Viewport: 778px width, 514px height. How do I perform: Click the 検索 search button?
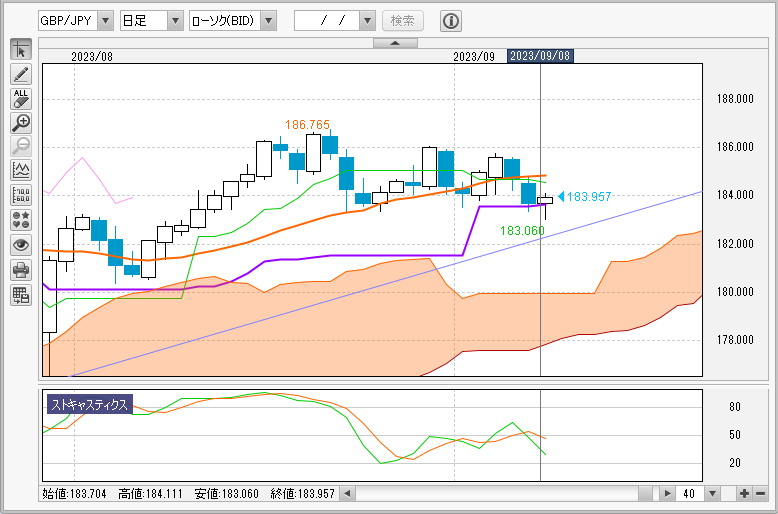403,21
